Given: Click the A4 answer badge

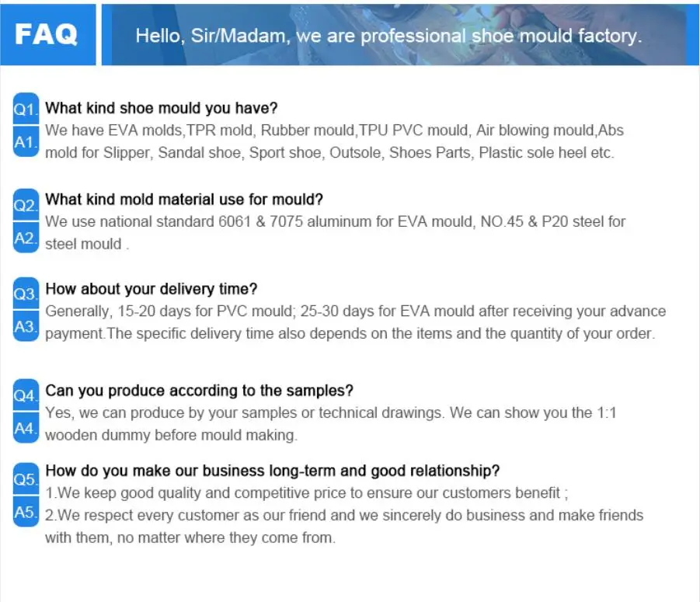Looking at the screenshot, I should tap(26, 428).
